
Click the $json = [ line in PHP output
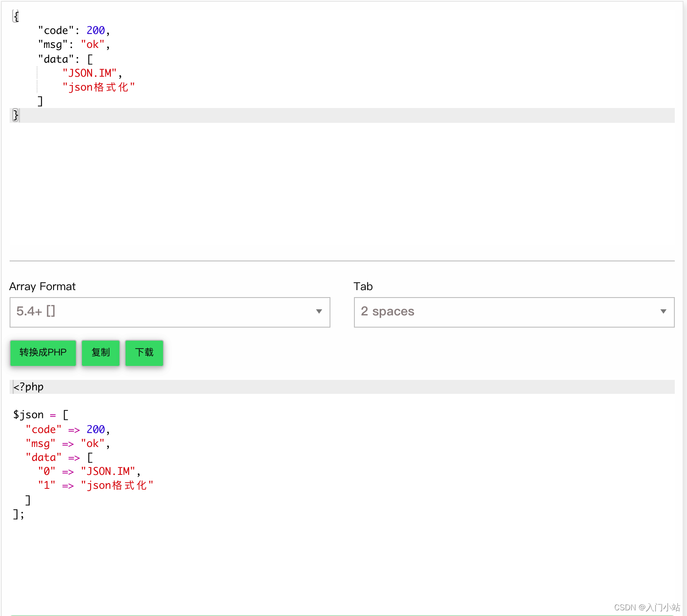(x=41, y=415)
